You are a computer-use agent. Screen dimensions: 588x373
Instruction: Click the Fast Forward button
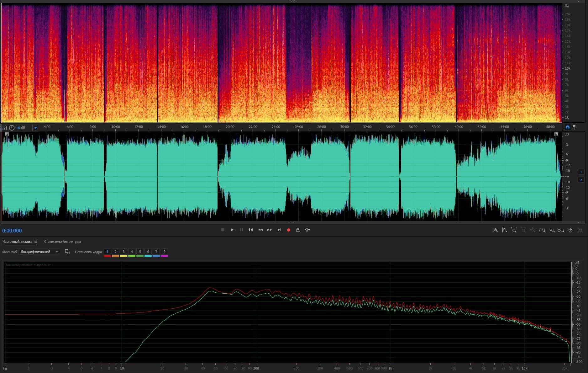pyautogui.click(x=270, y=230)
